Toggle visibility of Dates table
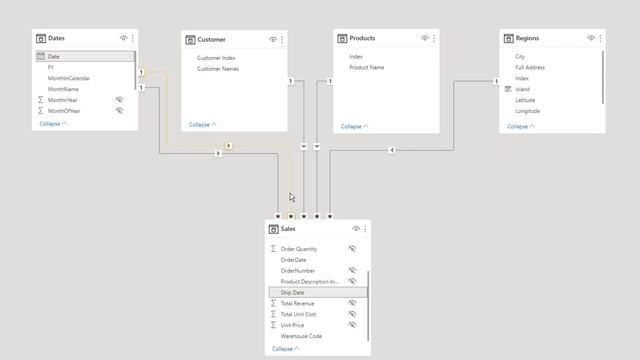640x360 pixels. 123,38
